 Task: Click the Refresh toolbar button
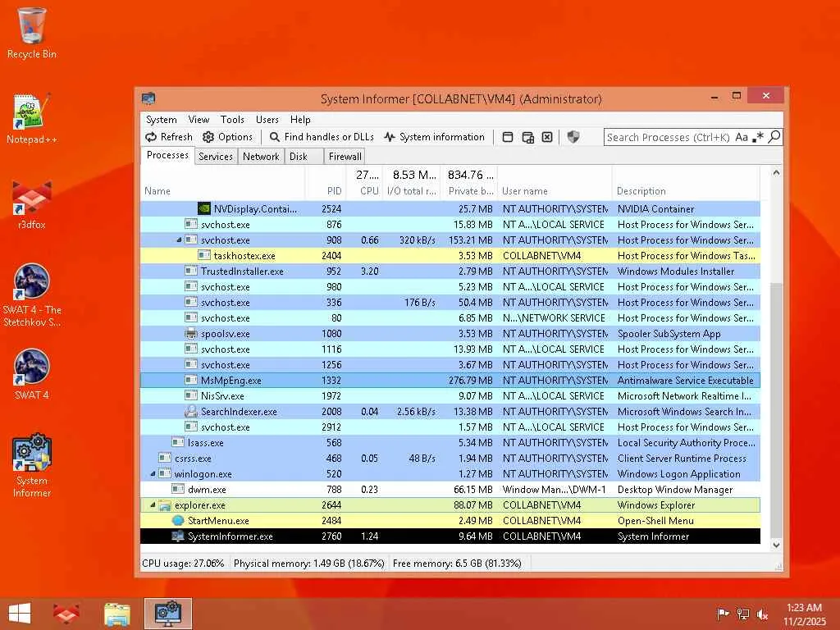point(169,137)
